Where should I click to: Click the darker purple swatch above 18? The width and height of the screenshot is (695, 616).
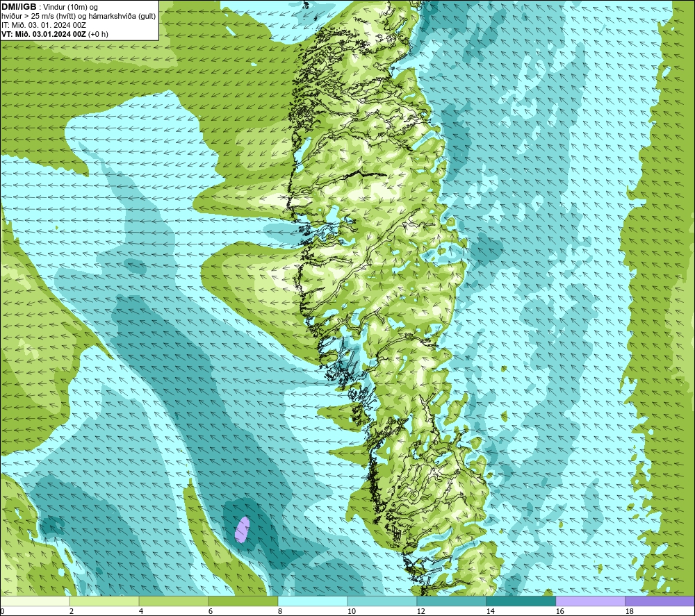click(660, 601)
